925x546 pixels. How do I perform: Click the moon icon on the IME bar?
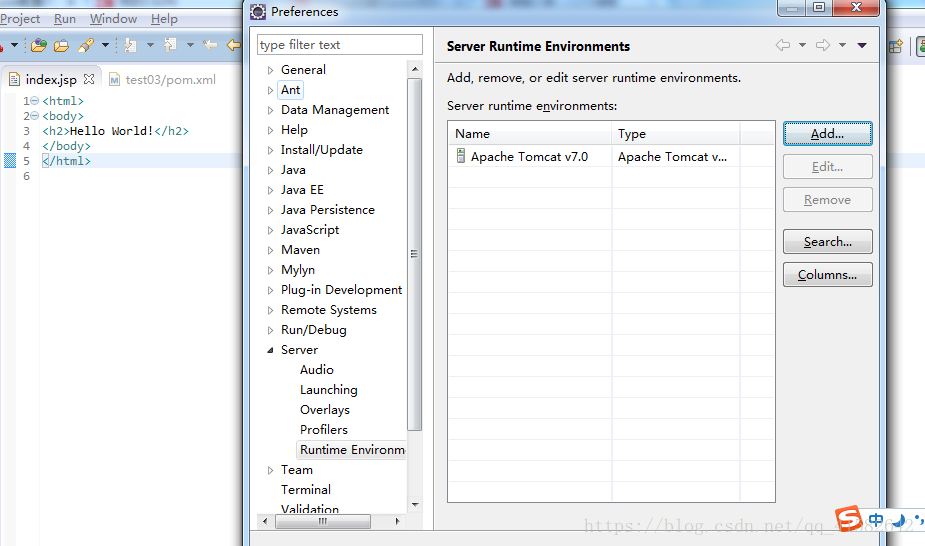[x=899, y=520]
